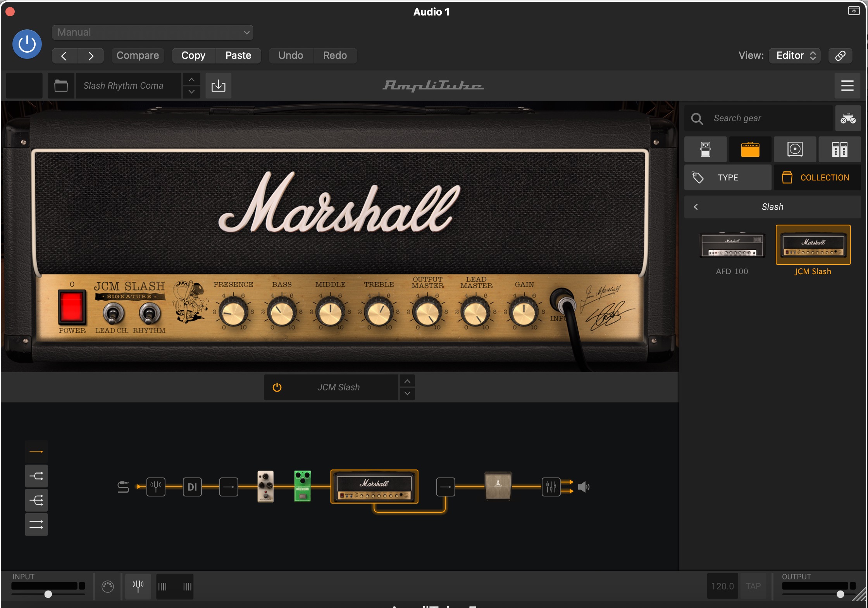This screenshot has width=868, height=608.
Task: Click the Search gear field
Action: [x=759, y=119]
